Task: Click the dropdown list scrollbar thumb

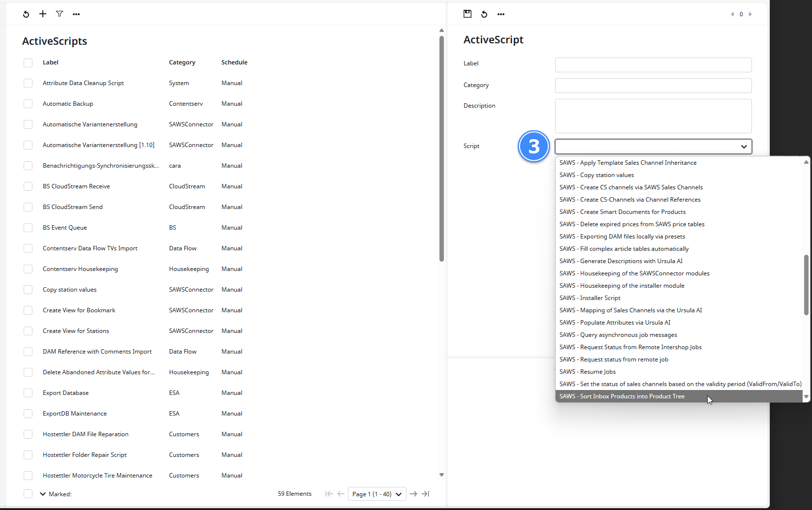Action: click(806, 285)
